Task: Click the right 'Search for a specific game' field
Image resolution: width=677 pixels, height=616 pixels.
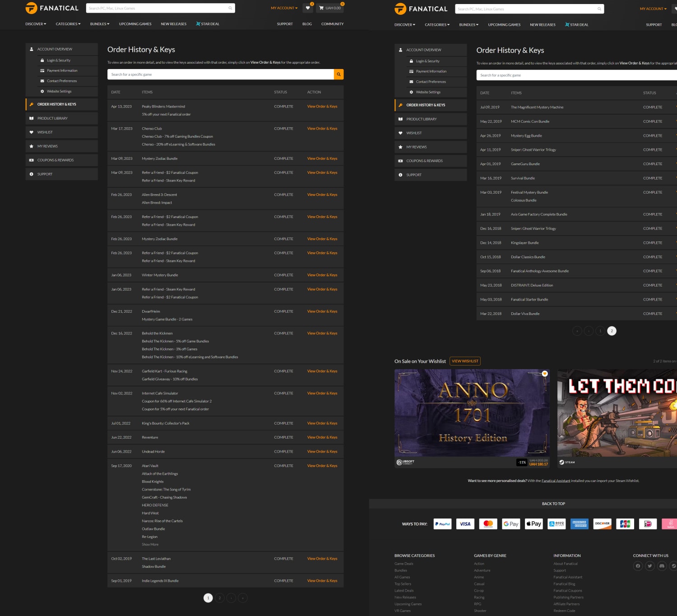Action: point(577,75)
